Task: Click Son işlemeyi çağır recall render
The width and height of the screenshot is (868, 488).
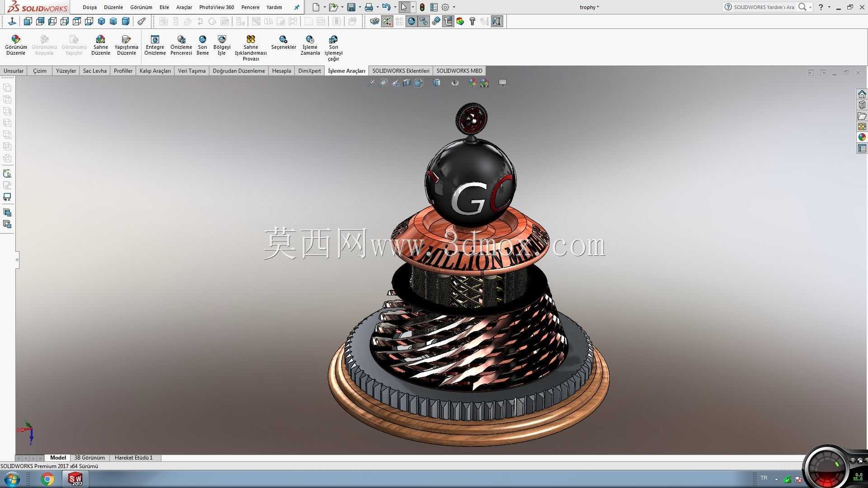Action: point(333,48)
